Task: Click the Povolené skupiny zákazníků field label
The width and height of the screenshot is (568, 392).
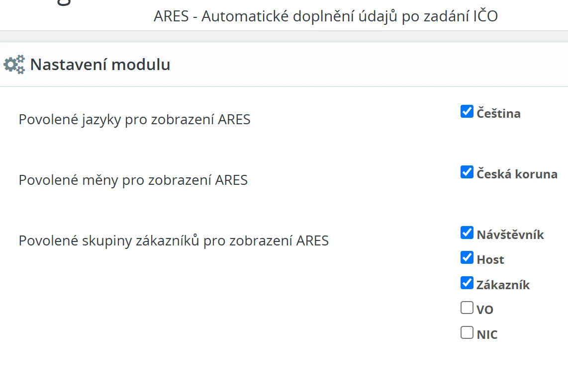Action: tap(174, 241)
